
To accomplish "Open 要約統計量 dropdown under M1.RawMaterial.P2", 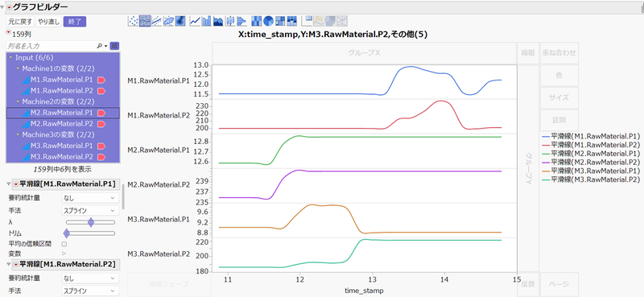I will point(90,278).
